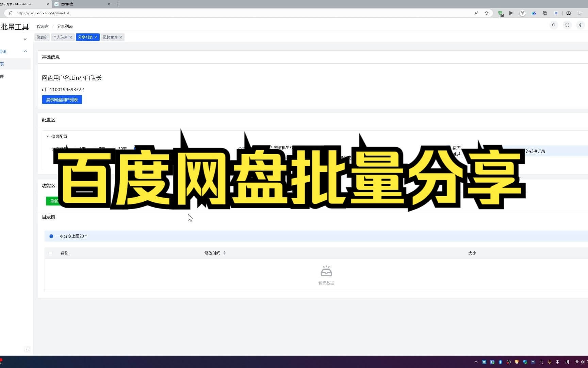The image size is (588, 368).
Task: Close the 个人信息 page tab
Action: (71, 37)
